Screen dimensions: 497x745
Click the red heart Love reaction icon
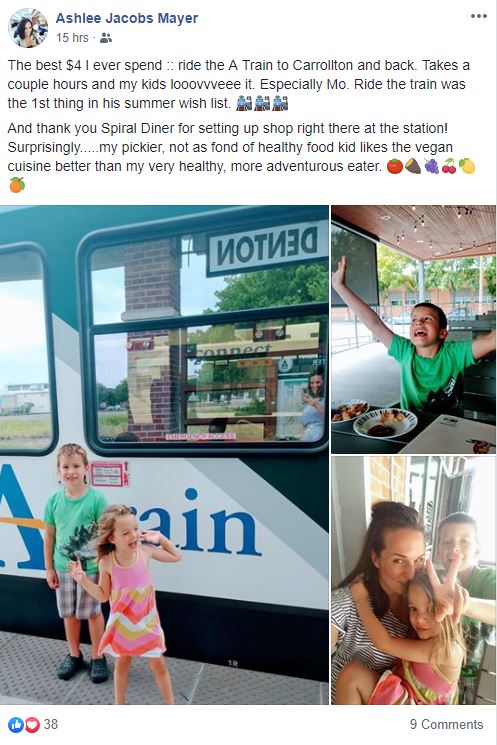coord(32,725)
